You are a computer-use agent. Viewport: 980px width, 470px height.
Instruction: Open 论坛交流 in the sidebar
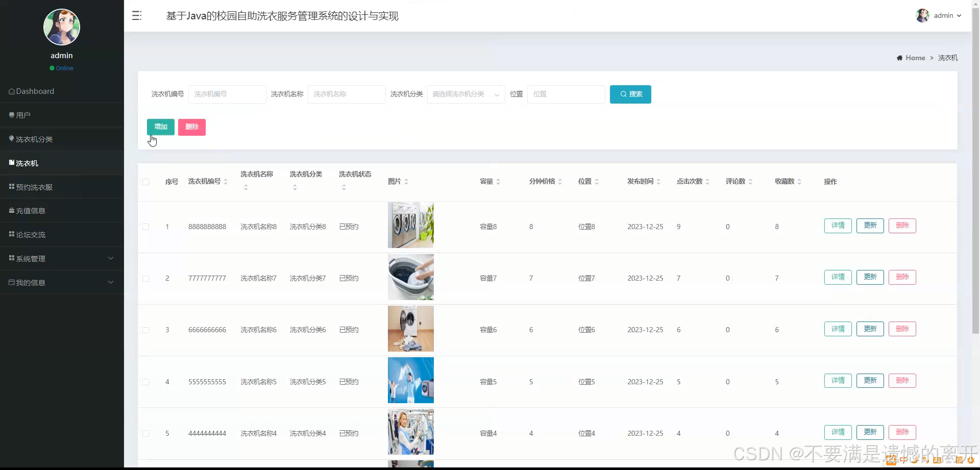point(62,234)
